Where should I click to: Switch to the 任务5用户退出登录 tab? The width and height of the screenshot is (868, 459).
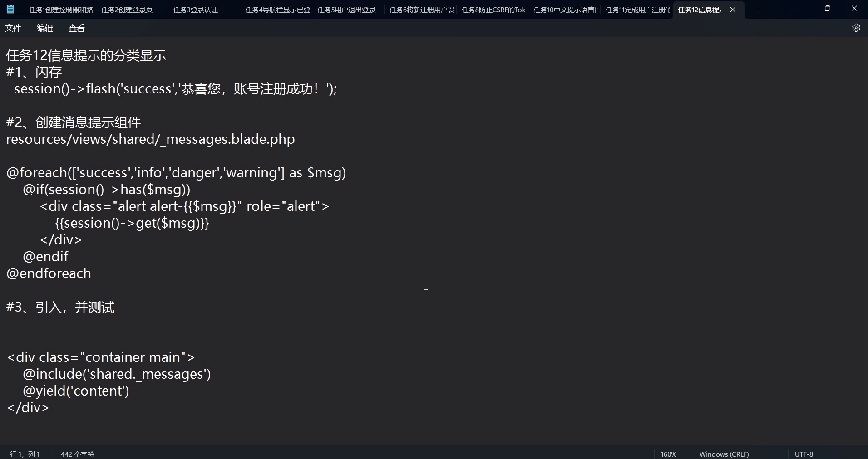pyautogui.click(x=346, y=10)
